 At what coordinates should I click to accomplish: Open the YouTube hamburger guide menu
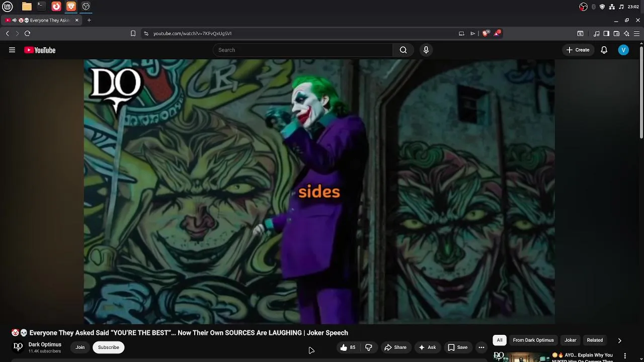pyautogui.click(x=12, y=50)
